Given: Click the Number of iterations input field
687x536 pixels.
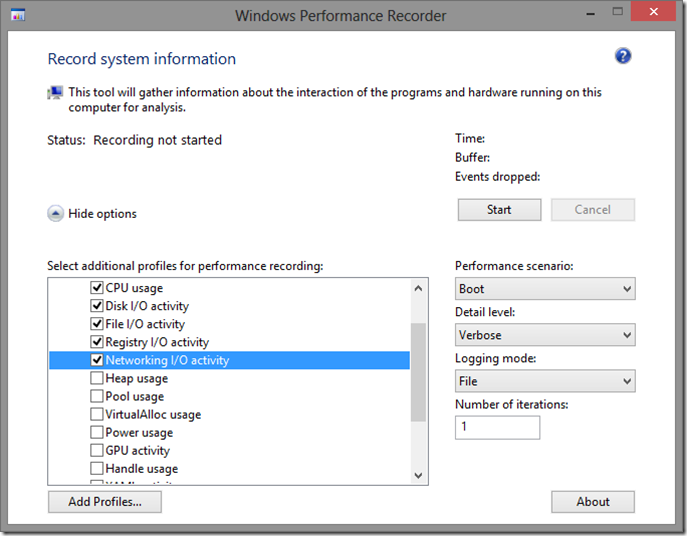Looking at the screenshot, I should tap(497, 427).
